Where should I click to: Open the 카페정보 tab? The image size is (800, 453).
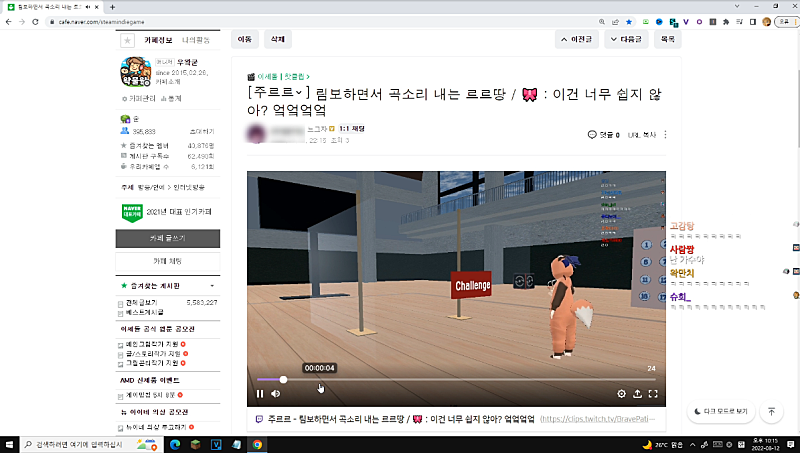pos(158,40)
